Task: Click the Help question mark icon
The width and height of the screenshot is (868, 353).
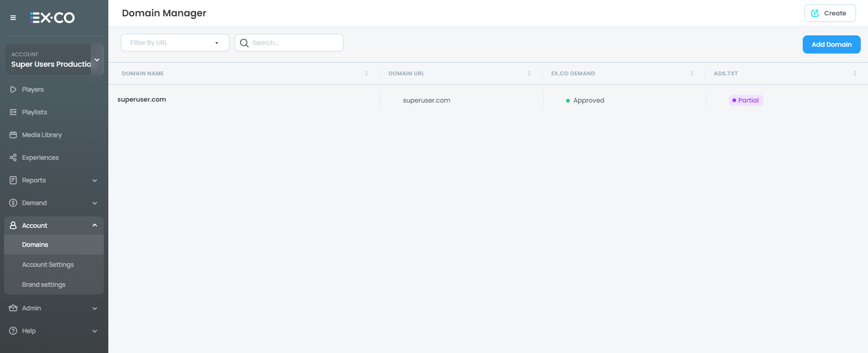Action: (x=13, y=331)
